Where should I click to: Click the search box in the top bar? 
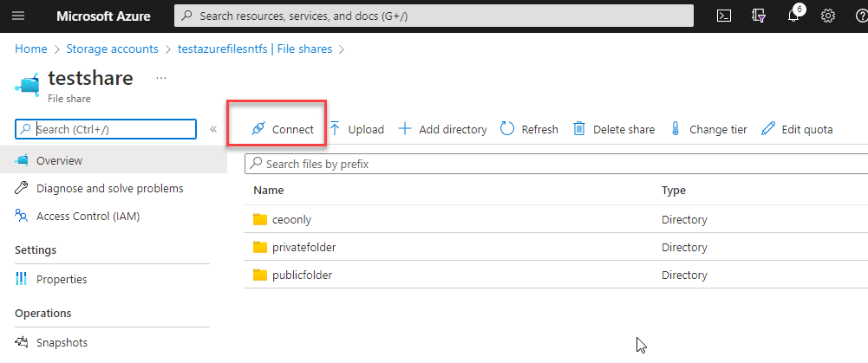tap(434, 16)
